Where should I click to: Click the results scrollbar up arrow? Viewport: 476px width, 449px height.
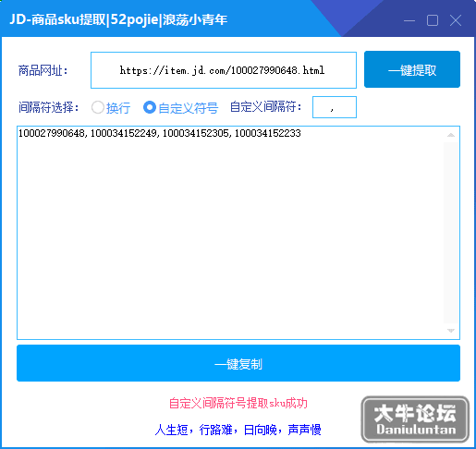pyautogui.click(x=451, y=135)
